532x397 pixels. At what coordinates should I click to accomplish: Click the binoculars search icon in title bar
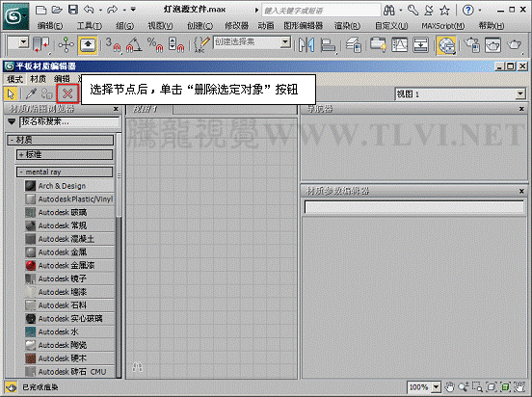(x=389, y=11)
